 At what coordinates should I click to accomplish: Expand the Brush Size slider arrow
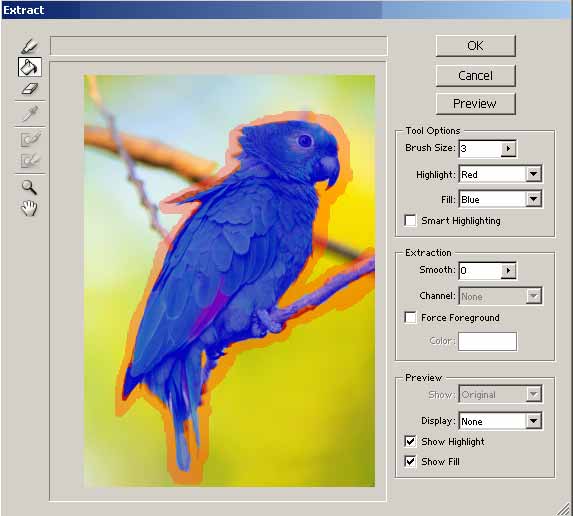point(508,148)
